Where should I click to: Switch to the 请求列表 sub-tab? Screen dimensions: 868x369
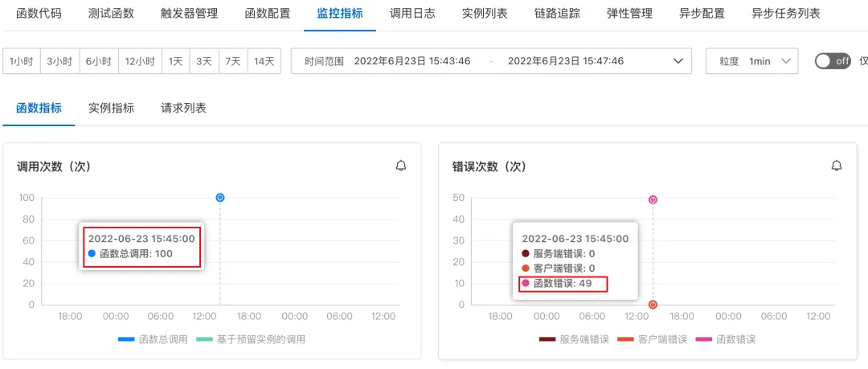[x=184, y=108]
